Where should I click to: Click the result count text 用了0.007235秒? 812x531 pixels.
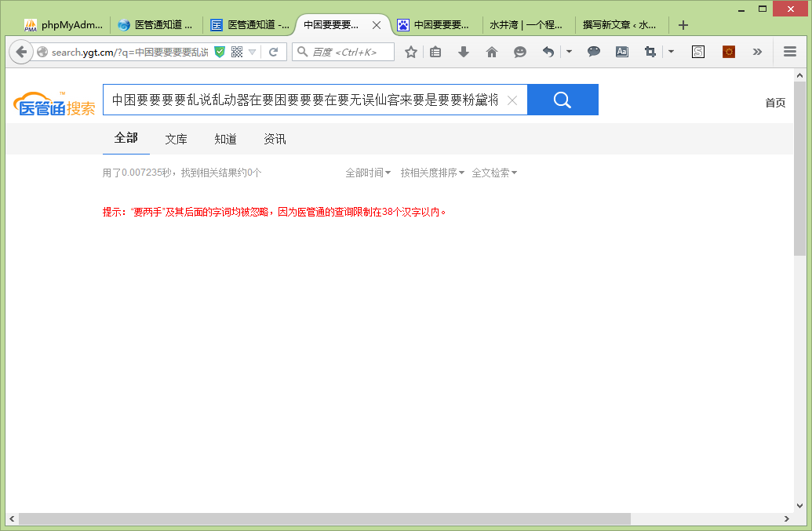coord(137,173)
